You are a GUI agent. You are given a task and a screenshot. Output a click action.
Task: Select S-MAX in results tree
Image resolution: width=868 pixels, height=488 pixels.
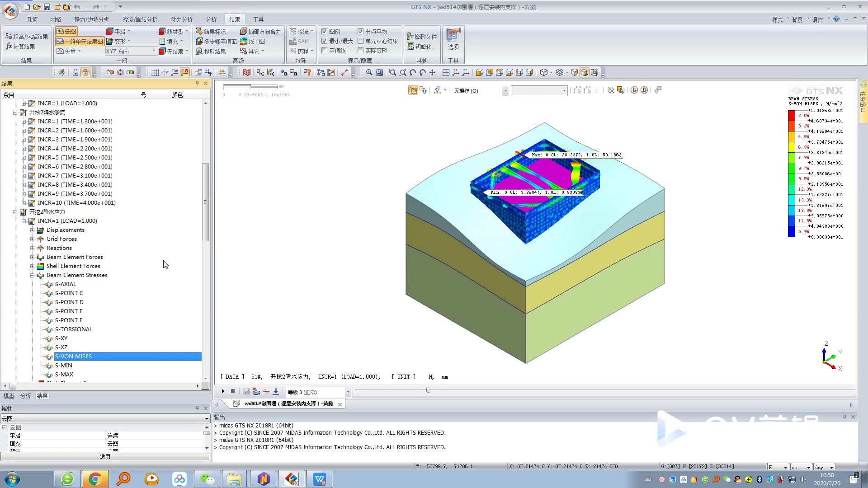pos(64,375)
